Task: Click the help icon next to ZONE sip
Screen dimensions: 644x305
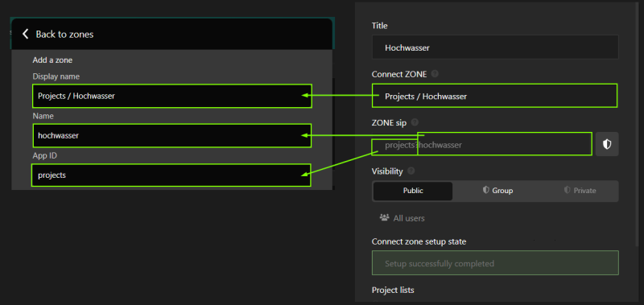Action: [x=415, y=122]
